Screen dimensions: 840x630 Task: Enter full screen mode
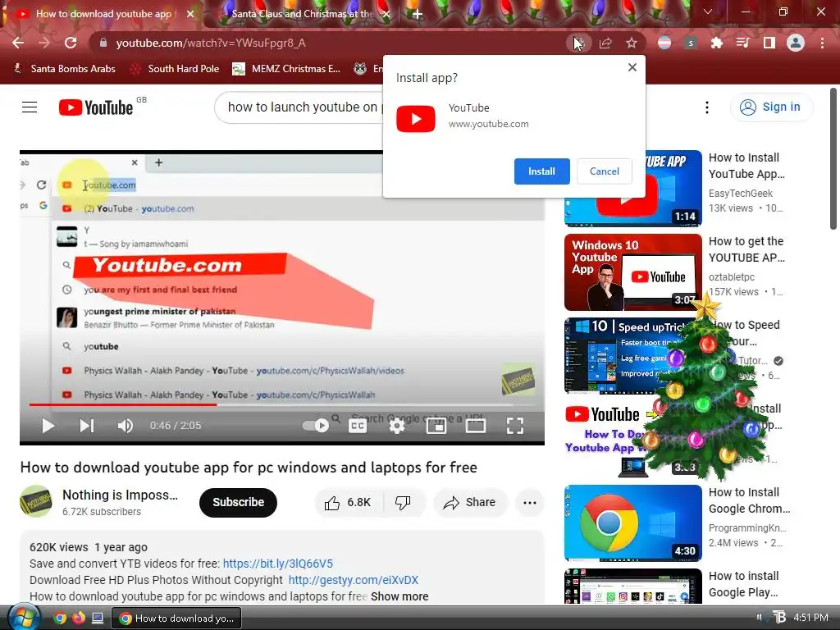(515, 426)
